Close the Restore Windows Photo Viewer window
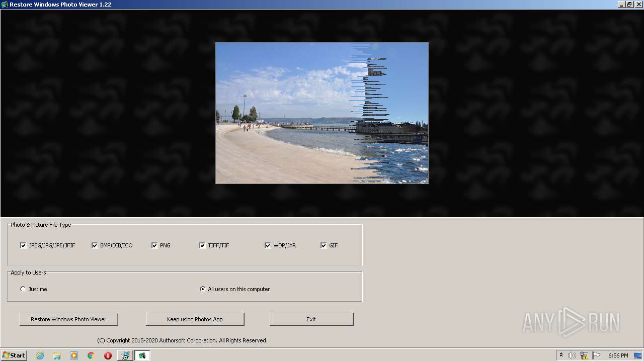The image size is (644, 362). pos(638,5)
